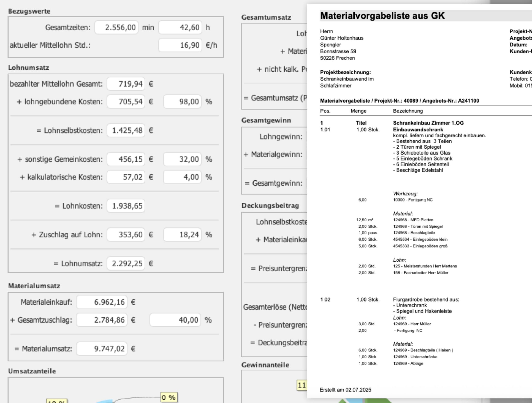This screenshot has width=532, height=403.
Task: Click the + Materialgewinn label
Action: click(273, 155)
